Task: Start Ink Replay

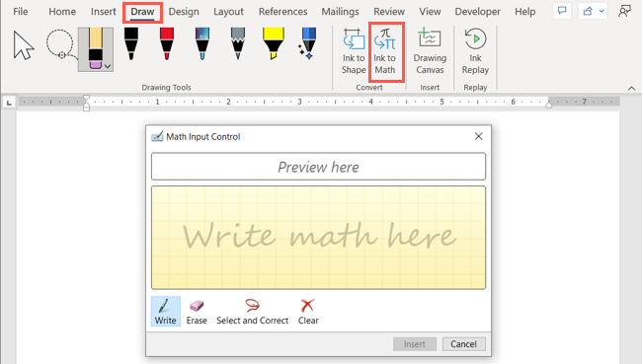Action: point(475,51)
